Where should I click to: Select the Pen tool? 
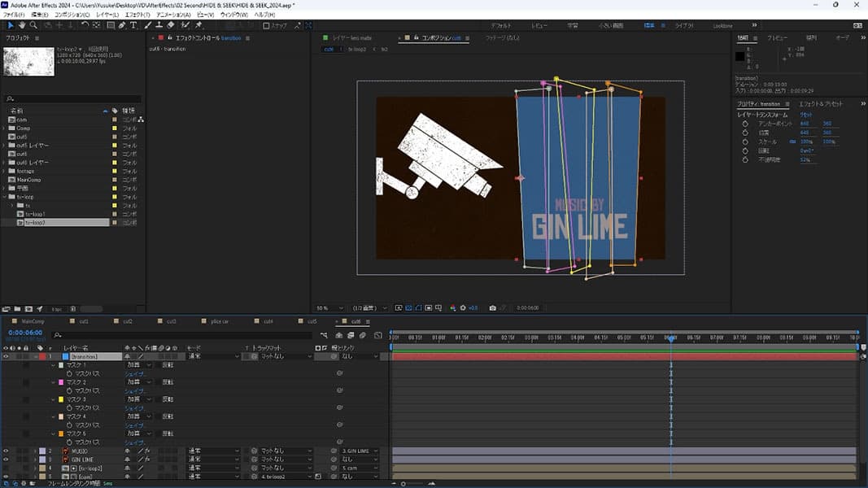(x=122, y=25)
